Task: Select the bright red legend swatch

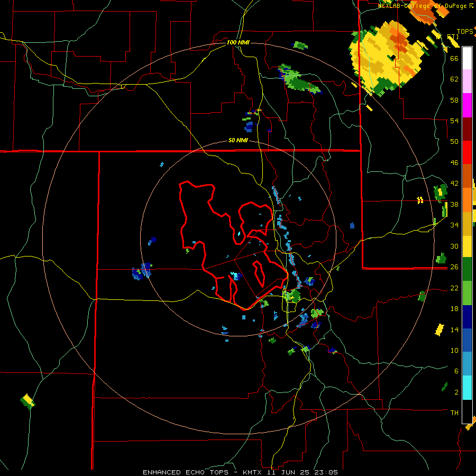Action: coord(467,152)
